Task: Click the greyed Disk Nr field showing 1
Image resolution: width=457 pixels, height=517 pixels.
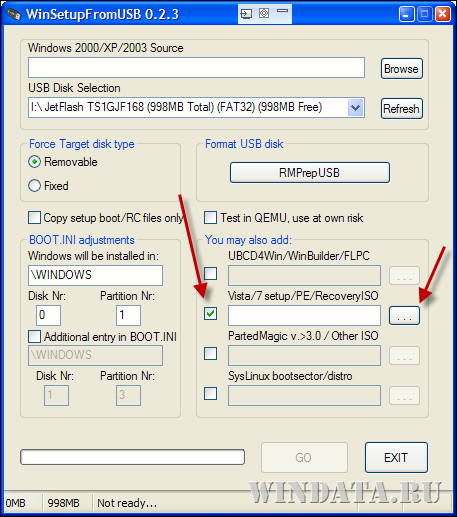Action: (56, 395)
